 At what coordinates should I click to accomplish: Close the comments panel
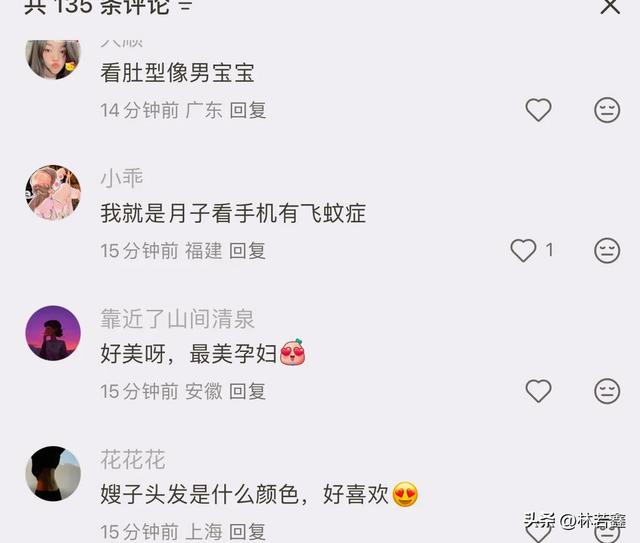[610, 6]
